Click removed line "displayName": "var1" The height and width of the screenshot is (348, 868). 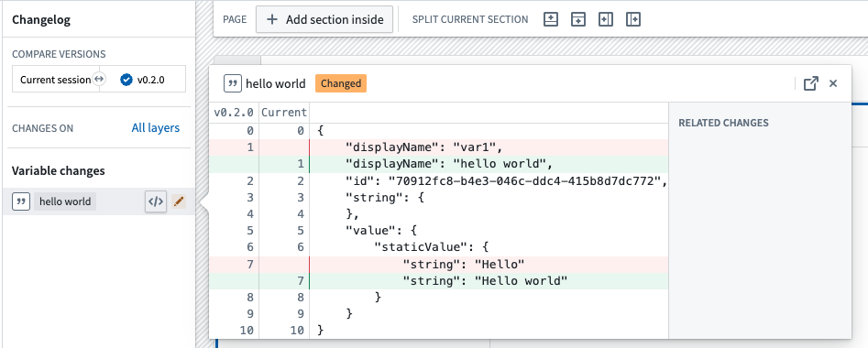pos(438,147)
